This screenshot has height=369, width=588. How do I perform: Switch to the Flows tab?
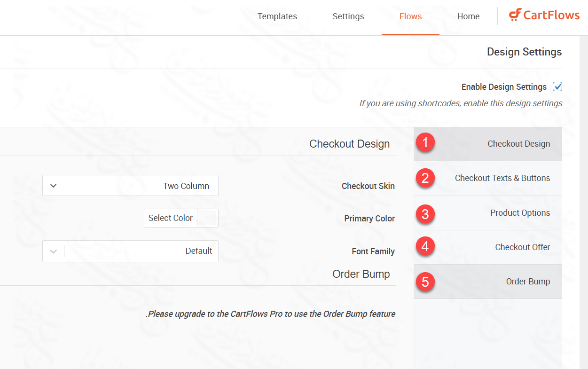410,16
